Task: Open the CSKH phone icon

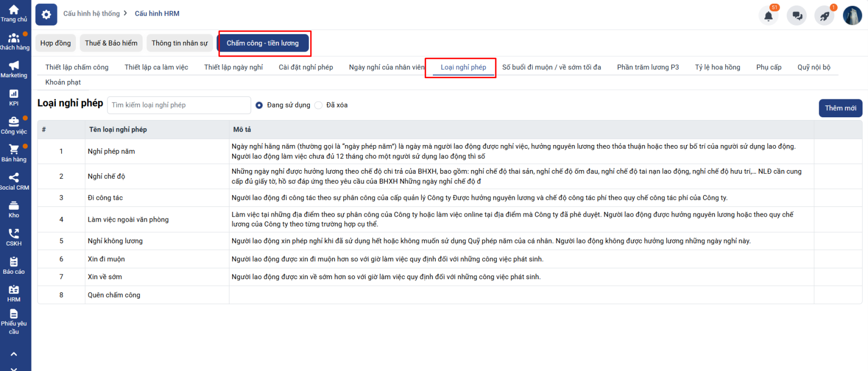Action: click(x=14, y=234)
